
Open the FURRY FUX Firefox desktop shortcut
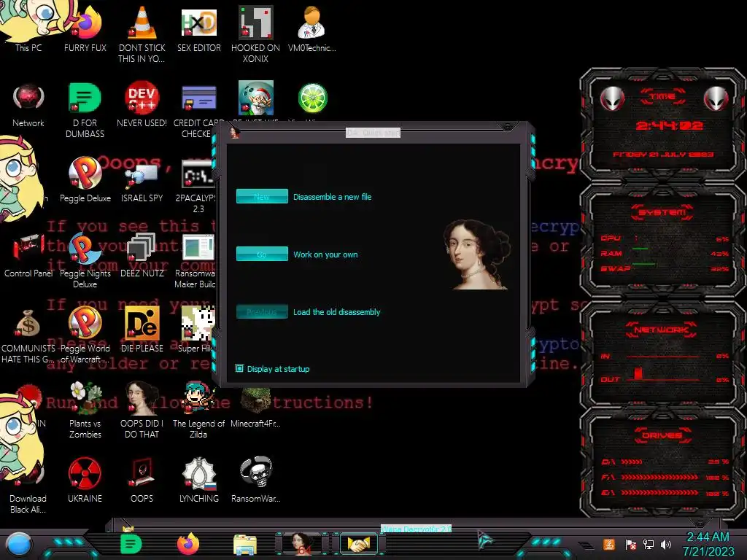[x=85, y=28]
